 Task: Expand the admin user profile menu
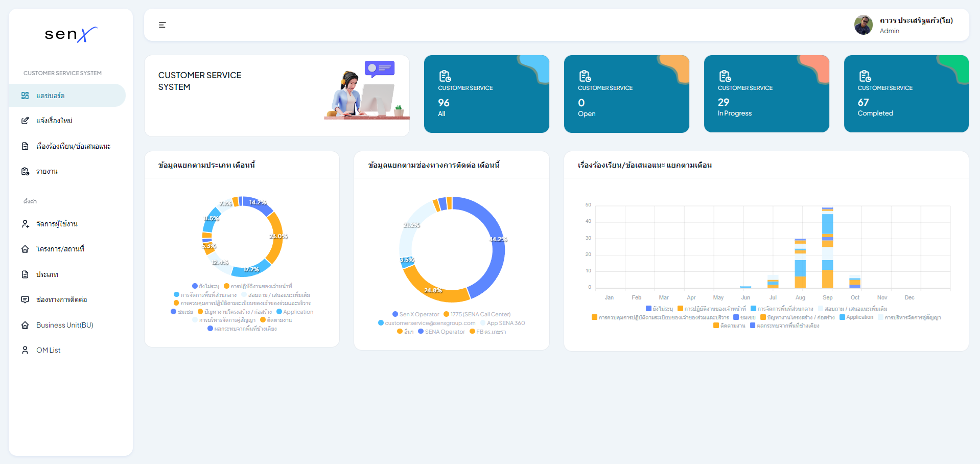tap(903, 25)
